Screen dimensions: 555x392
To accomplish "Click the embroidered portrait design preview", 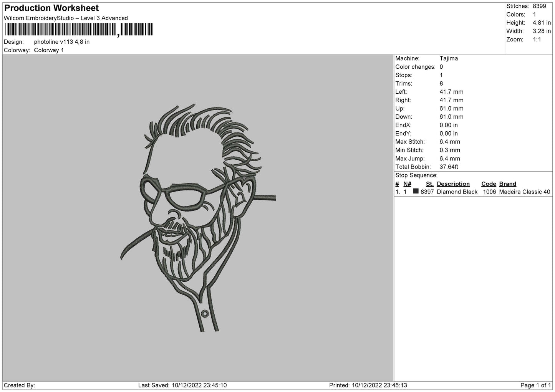I will (x=198, y=218).
